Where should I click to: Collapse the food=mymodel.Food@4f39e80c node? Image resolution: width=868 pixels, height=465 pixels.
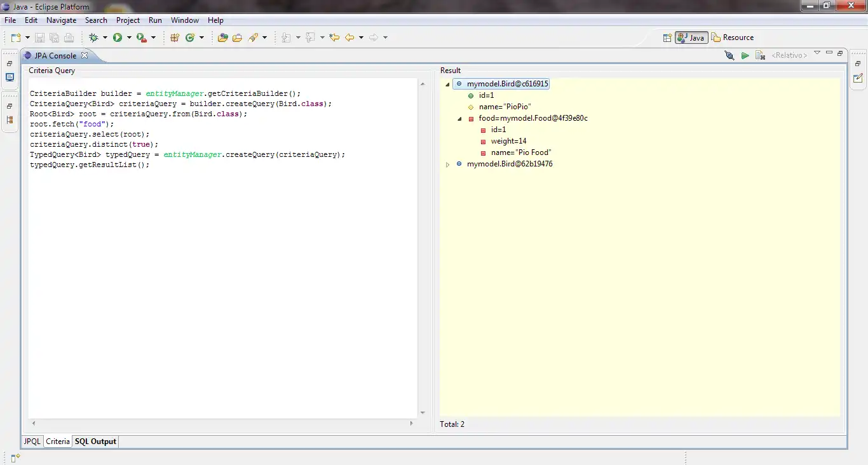459,118
